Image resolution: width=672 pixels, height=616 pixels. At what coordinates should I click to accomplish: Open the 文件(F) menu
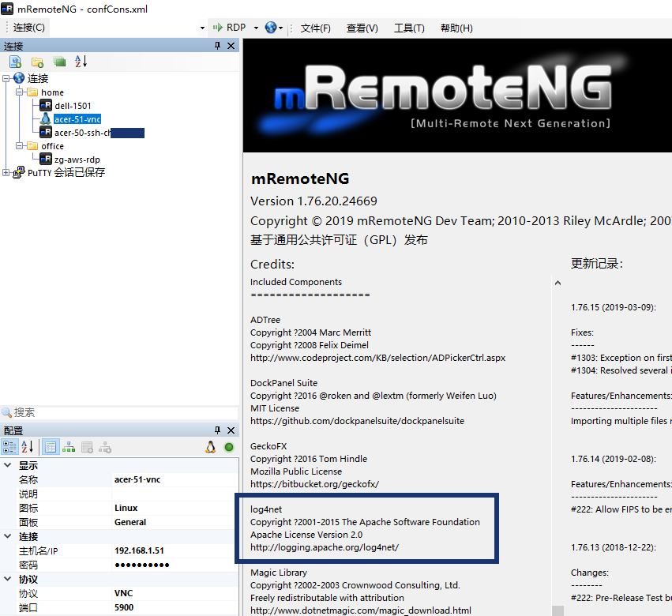[x=315, y=28]
